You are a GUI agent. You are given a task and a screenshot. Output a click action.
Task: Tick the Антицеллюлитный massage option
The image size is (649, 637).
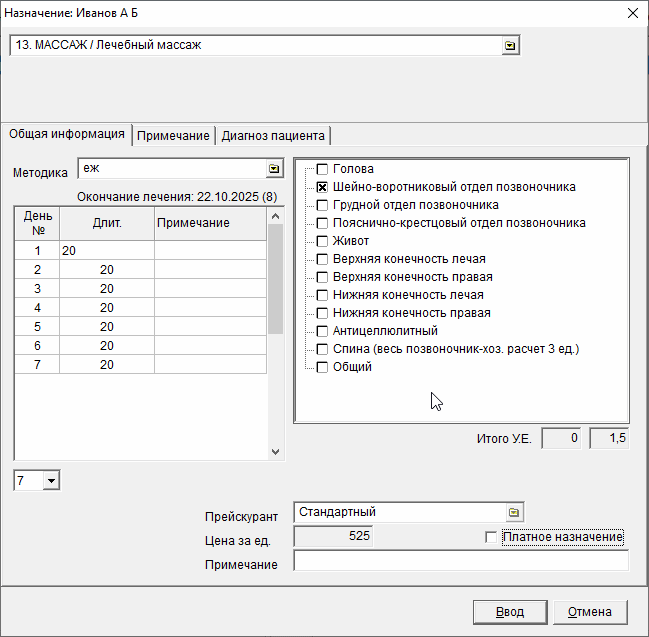tap(322, 331)
